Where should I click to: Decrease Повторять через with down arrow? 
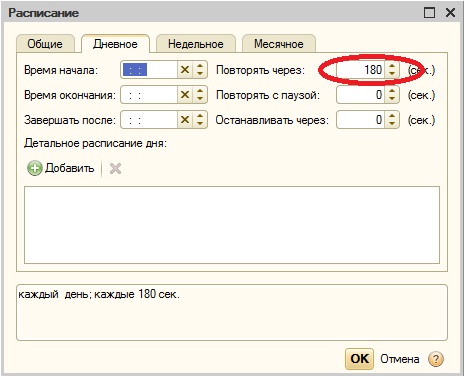(x=392, y=74)
